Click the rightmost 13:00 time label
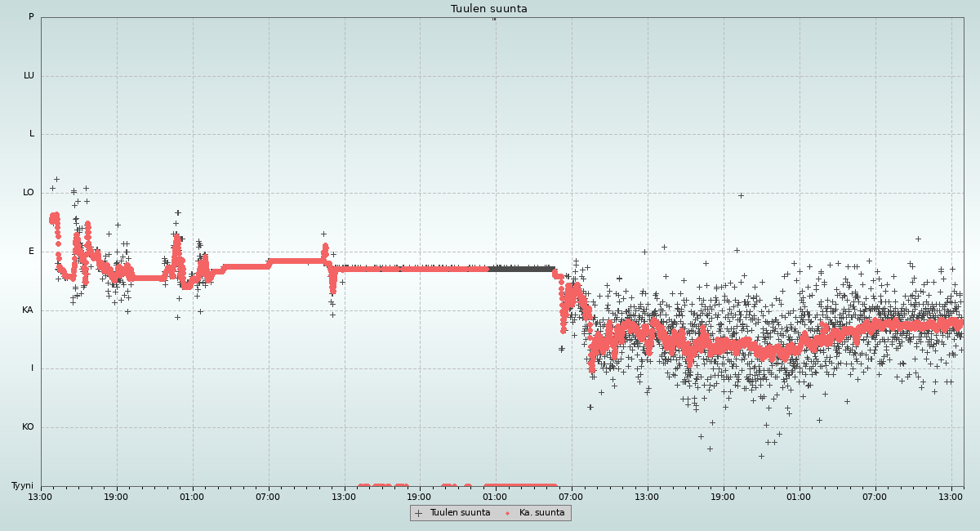980x531 pixels. click(x=951, y=497)
